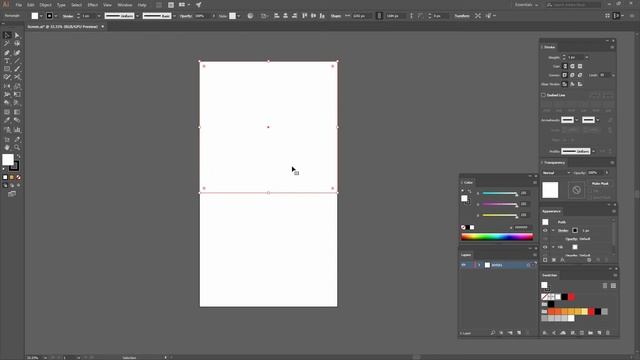Open the Essentials workspace switcher
This screenshot has height=360, width=640.
tap(526, 5)
